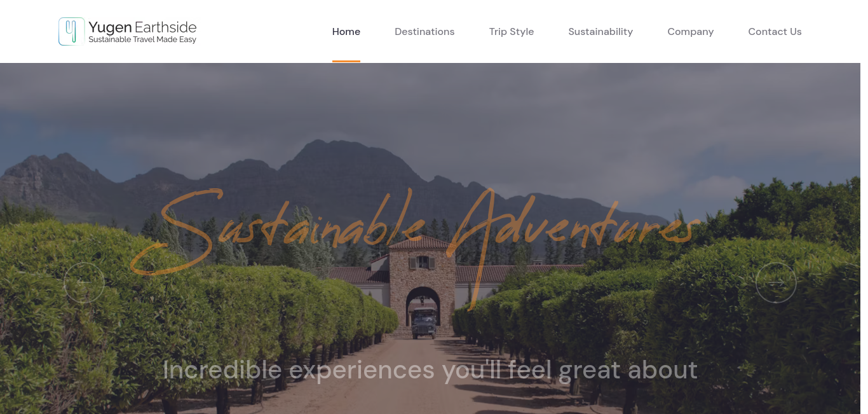Select Trip Style in the navigation bar
868x414 pixels.
coord(512,32)
